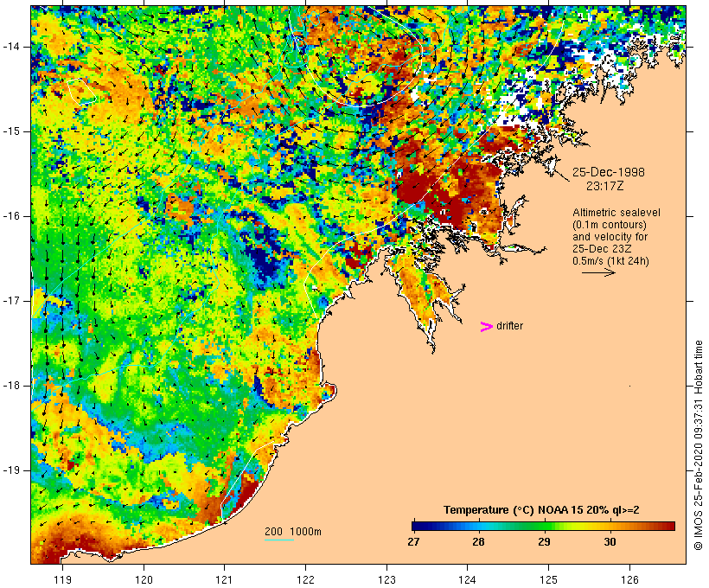Image resolution: width=709 pixels, height=588 pixels.
Task: Click the 'Altimetric sealevel' caption line
Action: [616, 213]
